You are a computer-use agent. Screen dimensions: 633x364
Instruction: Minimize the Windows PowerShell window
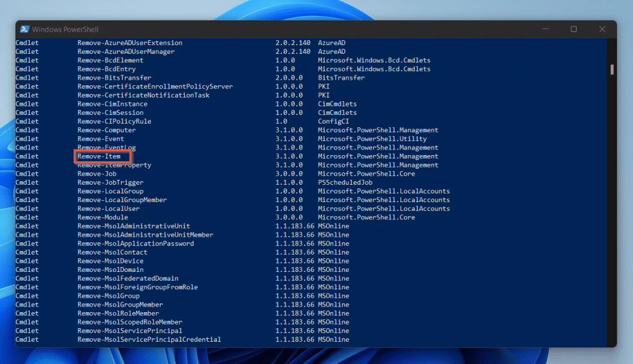tap(545, 29)
